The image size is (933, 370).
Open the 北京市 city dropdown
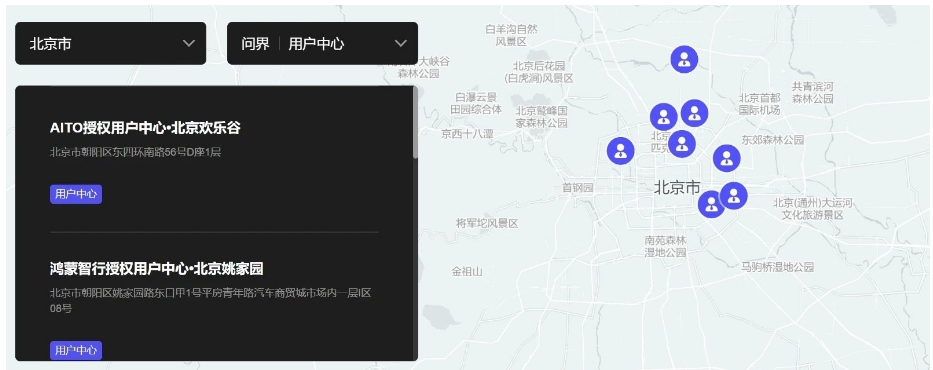[x=111, y=43]
